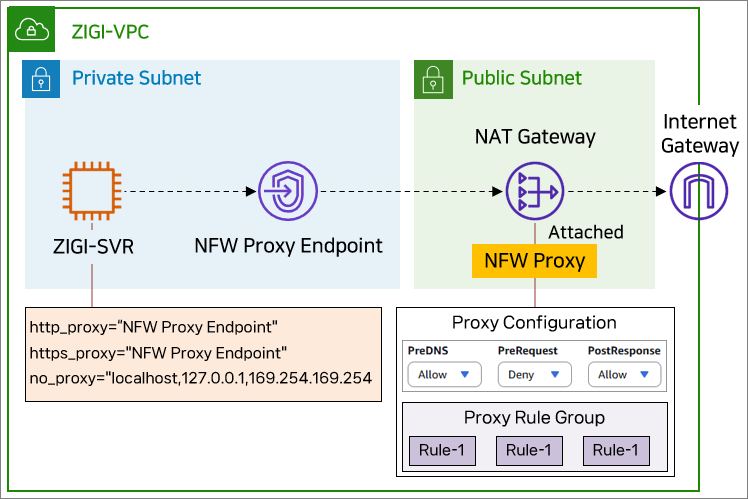Click the Public Subnet green lock icon
The width and height of the screenshot is (748, 499).
(433, 79)
